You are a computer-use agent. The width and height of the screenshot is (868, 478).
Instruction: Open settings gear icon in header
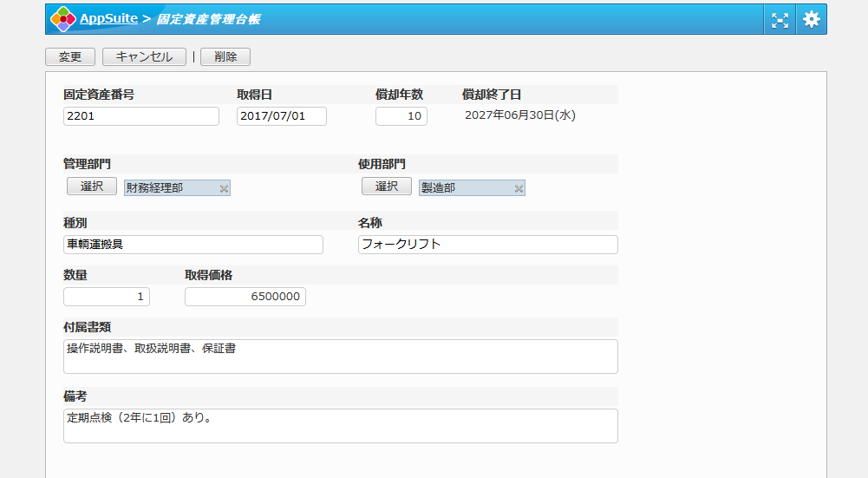coord(811,20)
